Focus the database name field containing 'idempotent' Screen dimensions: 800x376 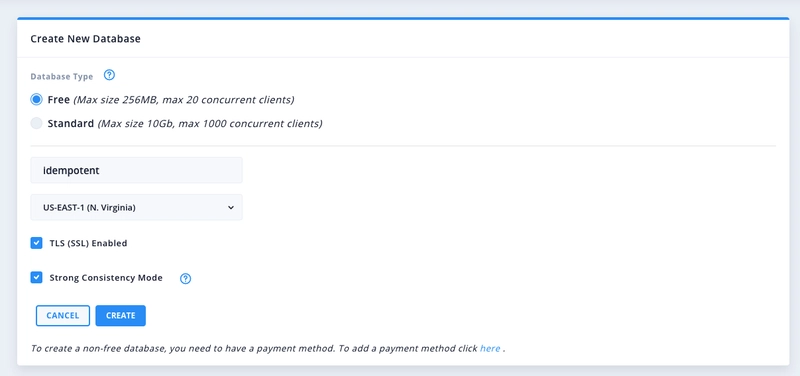pos(136,170)
